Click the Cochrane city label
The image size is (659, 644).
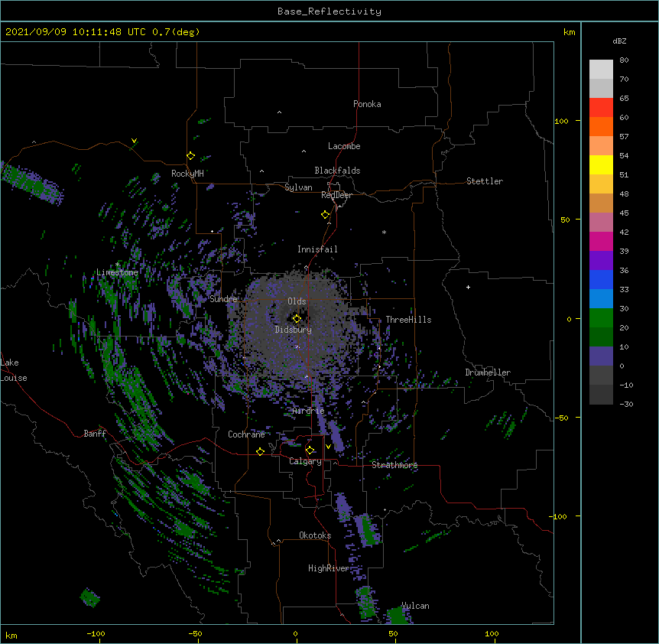point(246,434)
